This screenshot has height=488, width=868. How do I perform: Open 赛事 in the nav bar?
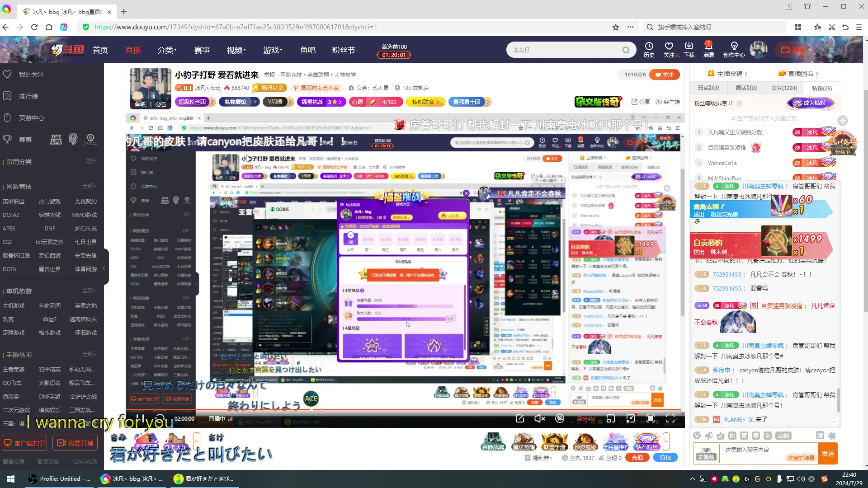tap(202, 50)
